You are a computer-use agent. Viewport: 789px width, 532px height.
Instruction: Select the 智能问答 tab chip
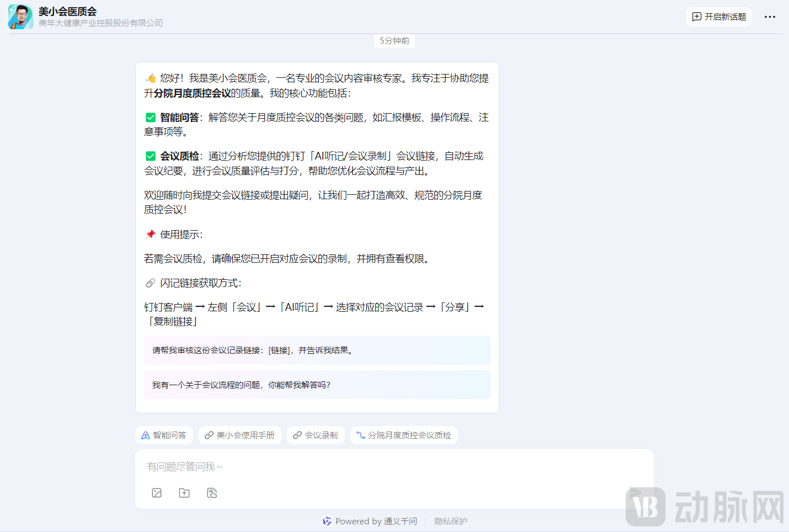click(x=164, y=435)
